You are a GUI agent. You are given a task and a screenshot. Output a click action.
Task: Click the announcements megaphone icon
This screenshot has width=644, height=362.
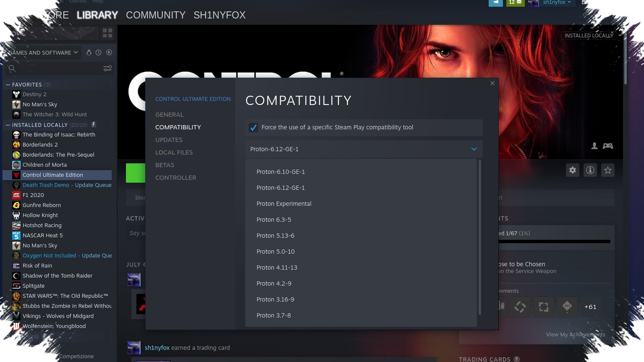496,3
